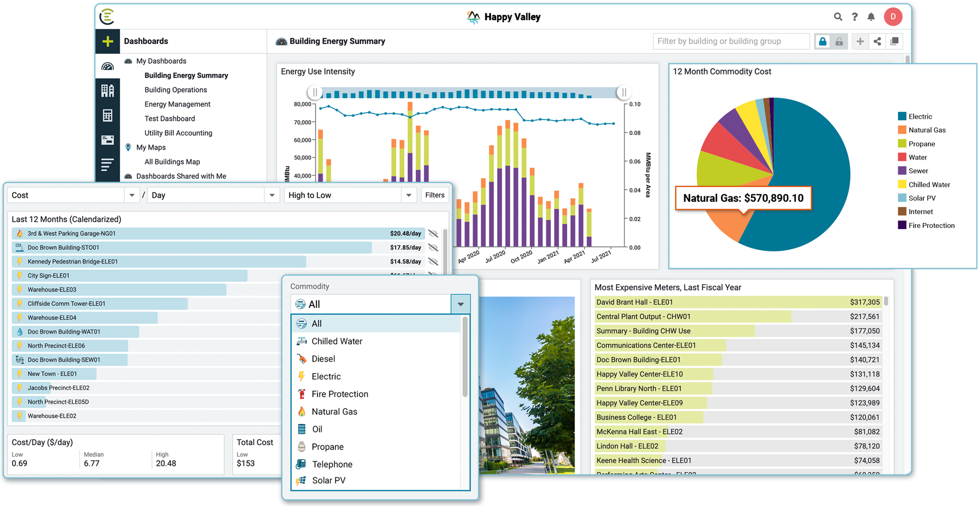
Task: Toggle Natural Gas legend swatch
Action: tap(902, 130)
